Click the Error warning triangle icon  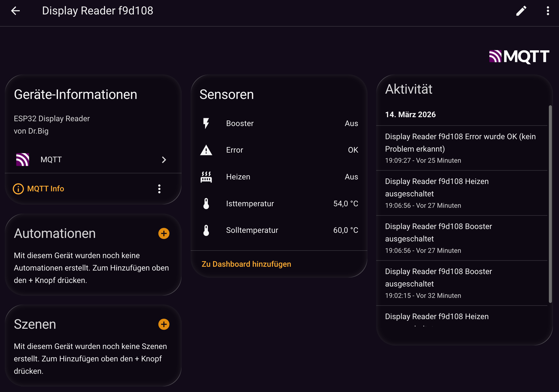(x=206, y=150)
